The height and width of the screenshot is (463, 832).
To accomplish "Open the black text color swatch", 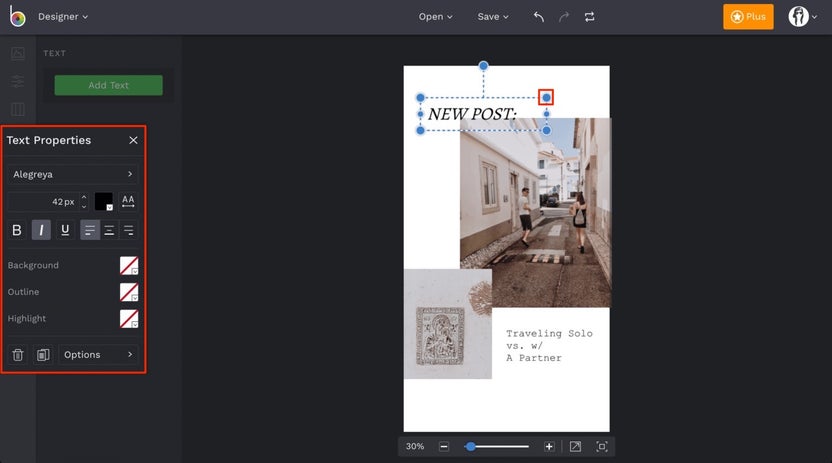I will [103, 202].
